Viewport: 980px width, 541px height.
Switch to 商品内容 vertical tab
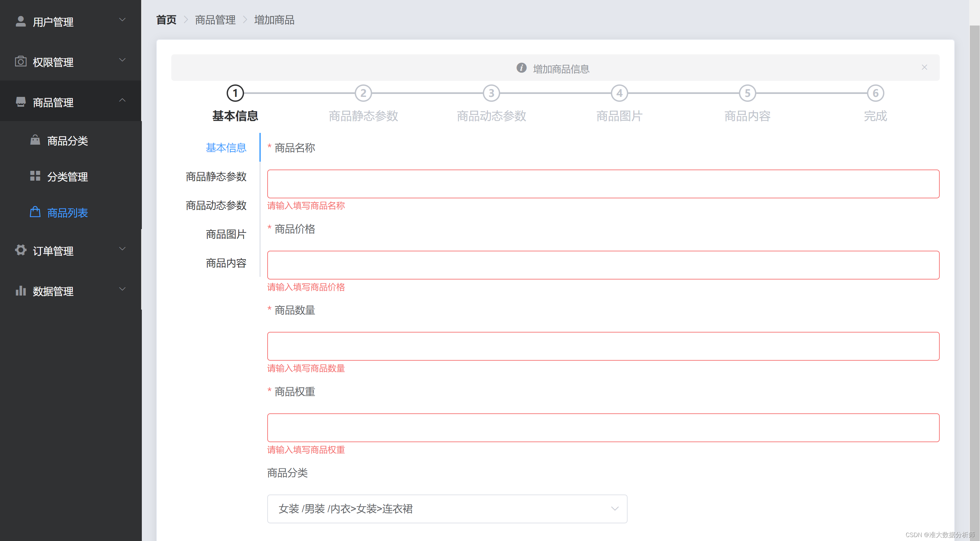[226, 263]
